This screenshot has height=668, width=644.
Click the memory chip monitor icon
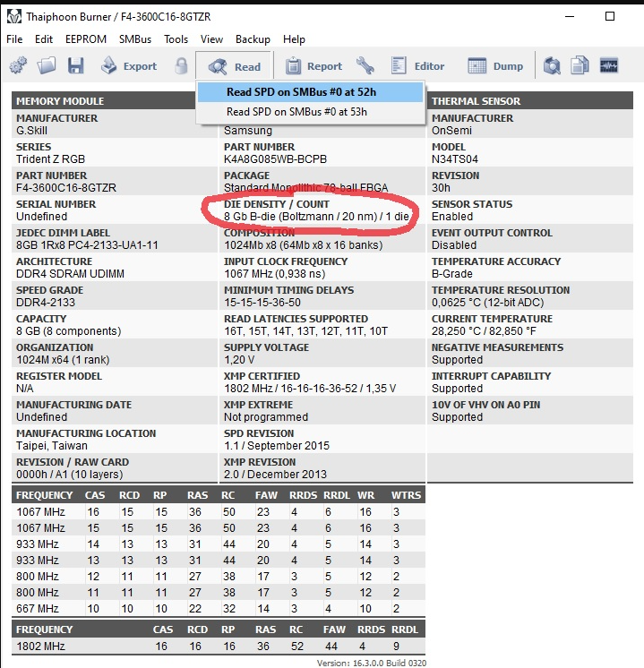[609, 65]
